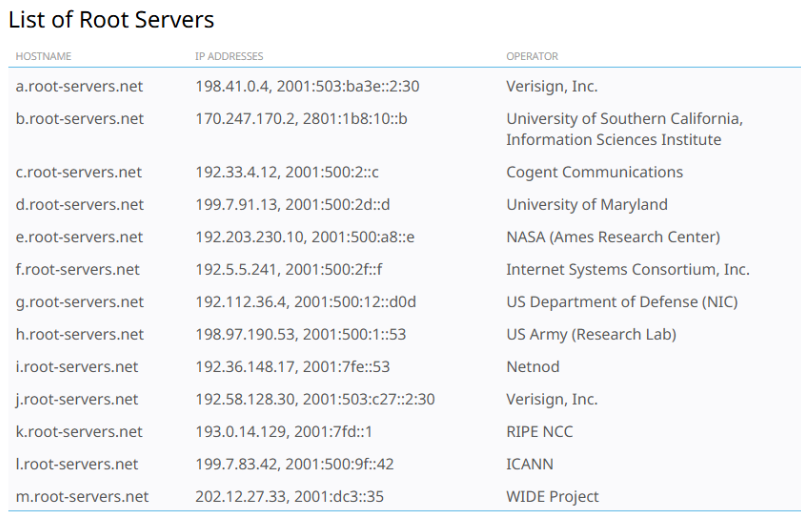Viewport: 801px width, 514px height.
Task: Select hostname a.root-servers.net
Action: click(x=79, y=86)
